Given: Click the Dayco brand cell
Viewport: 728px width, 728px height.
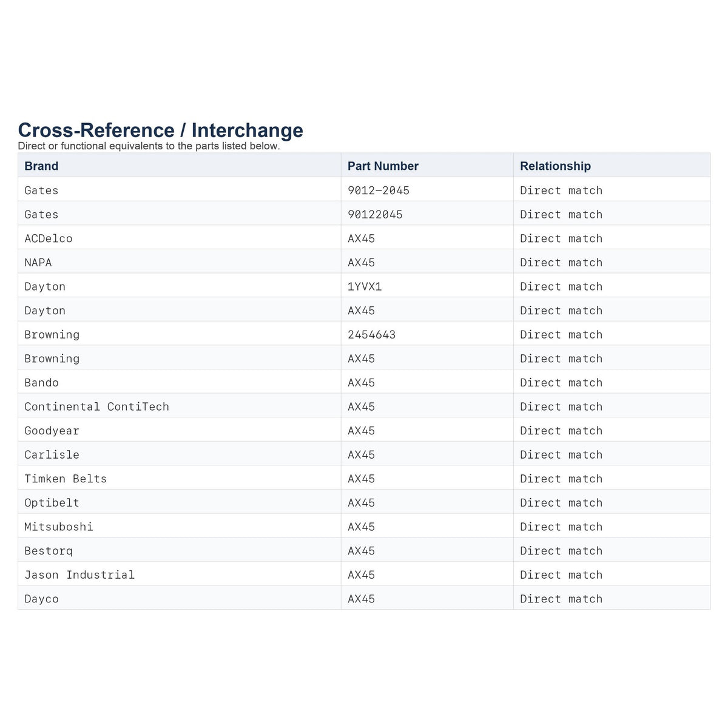Looking at the screenshot, I should [180, 599].
